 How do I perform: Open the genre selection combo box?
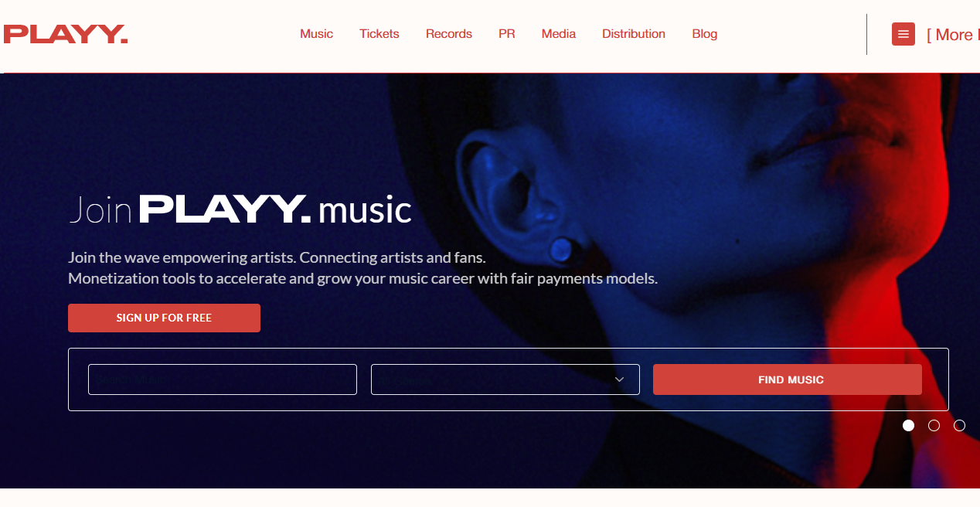point(505,379)
